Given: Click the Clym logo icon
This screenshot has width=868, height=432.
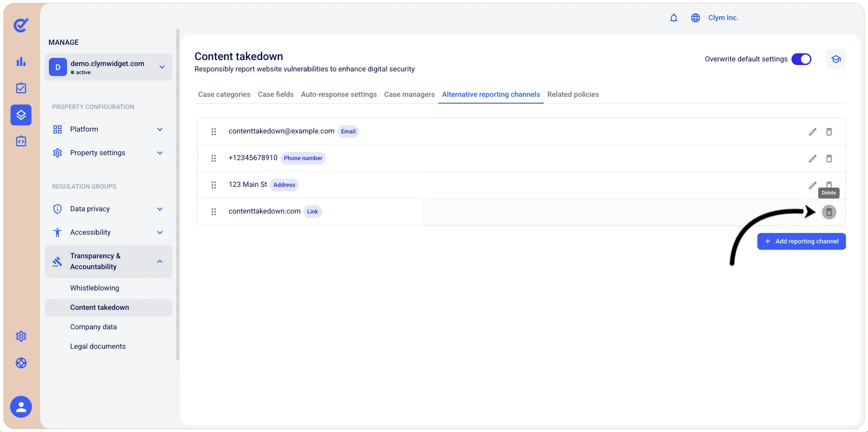Looking at the screenshot, I should pyautogui.click(x=21, y=25).
